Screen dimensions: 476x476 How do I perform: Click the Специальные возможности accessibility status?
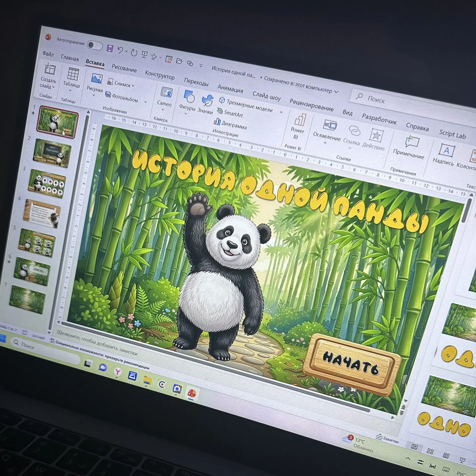[100, 355]
